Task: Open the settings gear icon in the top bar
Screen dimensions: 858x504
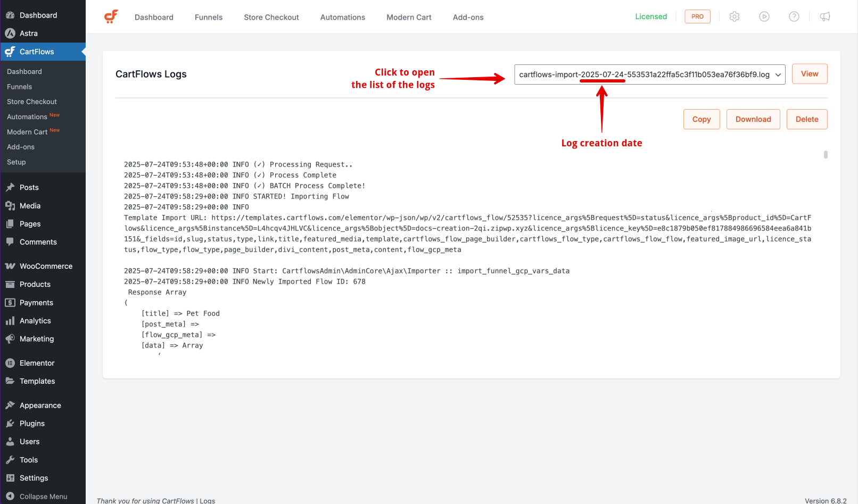Action: pyautogui.click(x=735, y=16)
